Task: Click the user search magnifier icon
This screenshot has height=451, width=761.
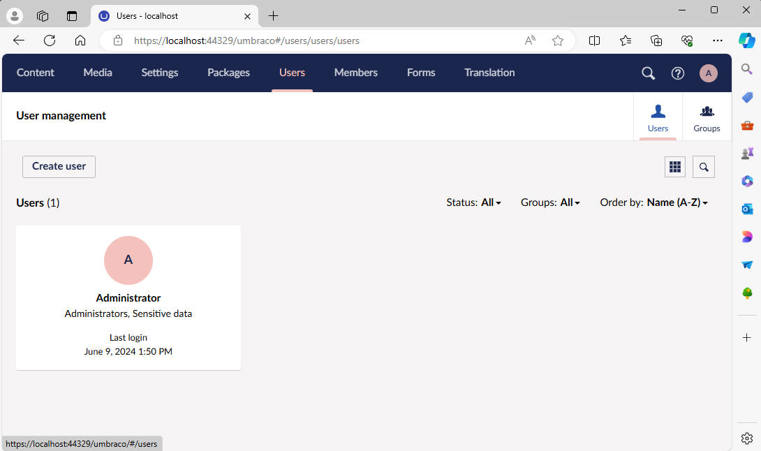Action: click(704, 167)
